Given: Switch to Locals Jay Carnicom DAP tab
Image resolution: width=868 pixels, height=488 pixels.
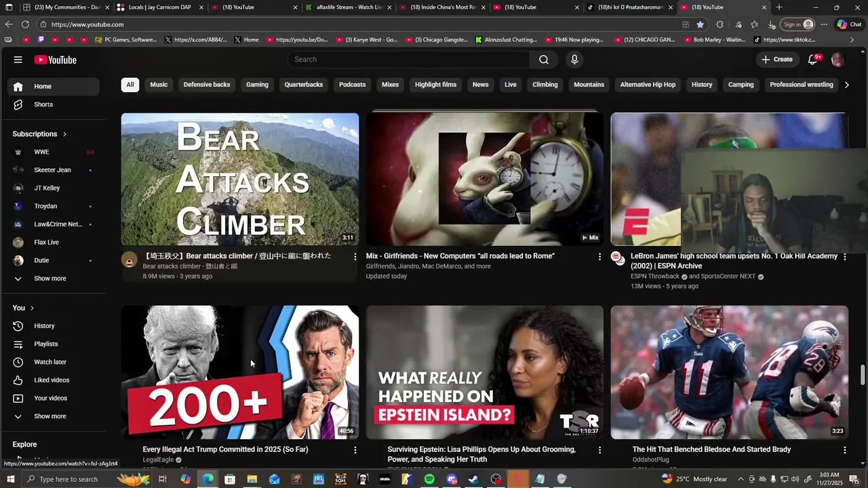Looking at the screenshot, I should point(159,7).
